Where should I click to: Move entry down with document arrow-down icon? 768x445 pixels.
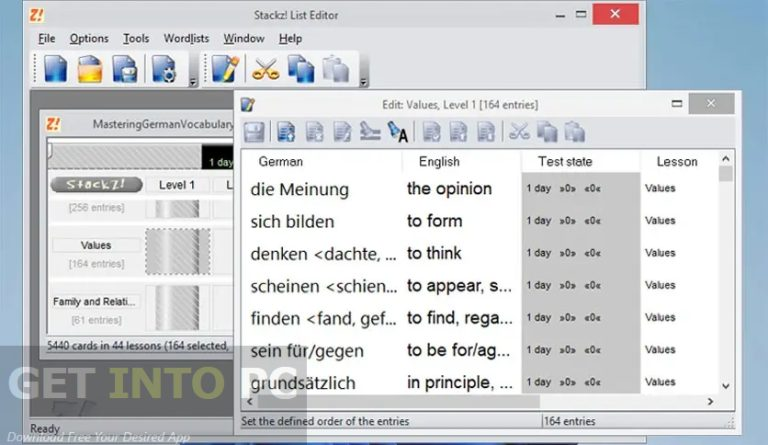486,132
